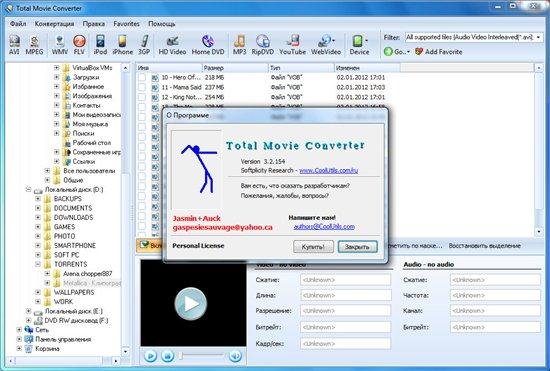Screen dimensions: 550x371
Task: Pick the WMV output icon
Action: click(60, 45)
